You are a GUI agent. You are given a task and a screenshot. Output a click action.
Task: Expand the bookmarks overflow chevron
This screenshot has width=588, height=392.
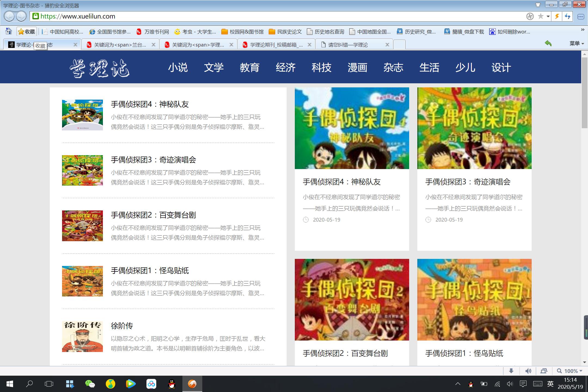coord(583,30)
